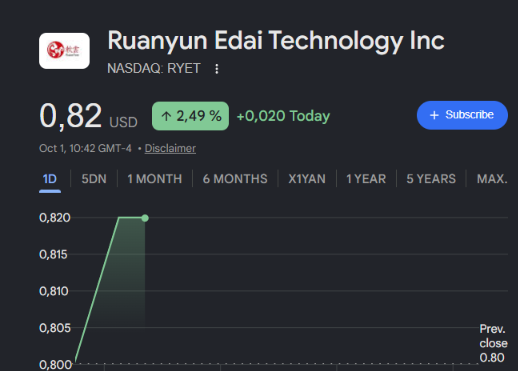
Task: Select the 1D chart range tab
Action: (50, 179)
